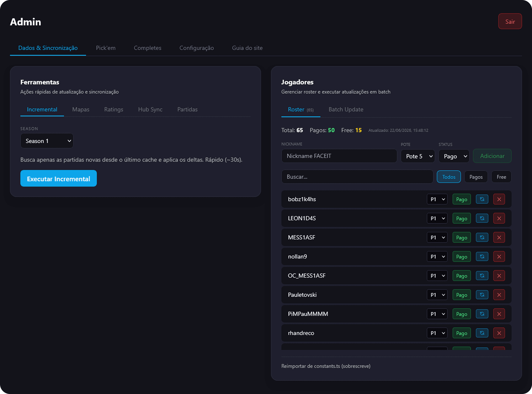Image resolution: width=532 pixels, height=394 pixels.
Task: Switch to Pick'em tab
Action: pyautogui.click(x=106, y=48)
